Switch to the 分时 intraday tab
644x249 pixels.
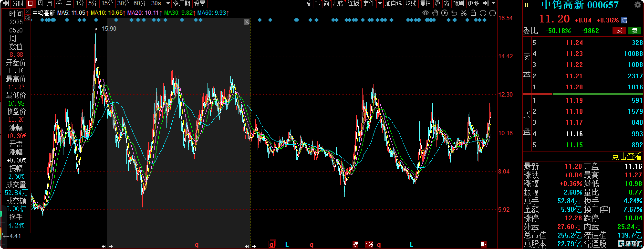(x=18, y=4)
